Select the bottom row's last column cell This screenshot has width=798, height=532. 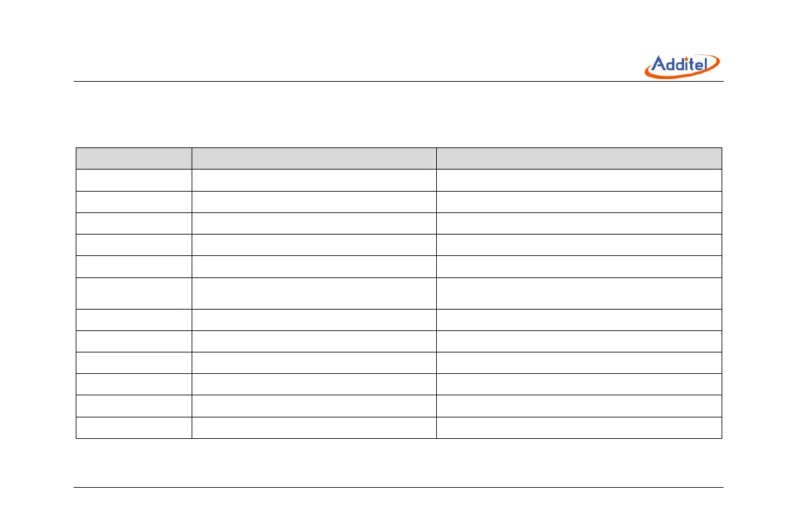tap(579, 427)
